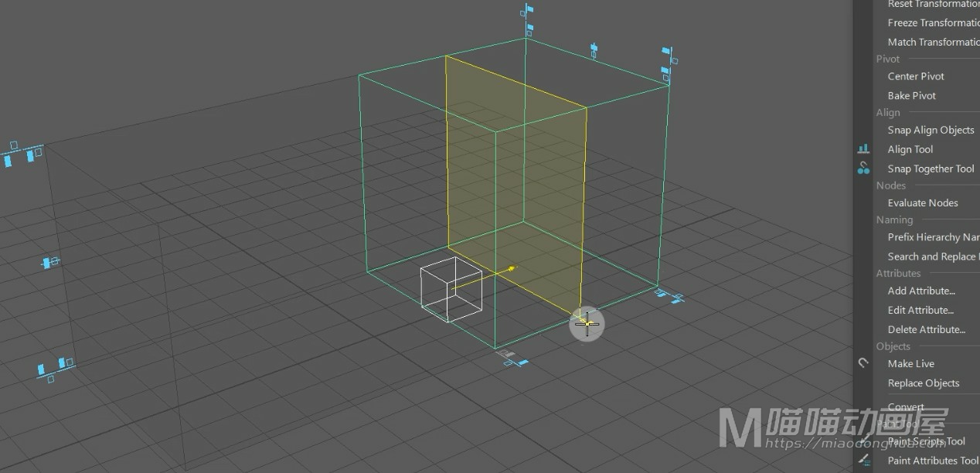Choose Freeze Transformations from the menu
The width and height of the screenshot is (980, 473).
[x=933, y=22]
